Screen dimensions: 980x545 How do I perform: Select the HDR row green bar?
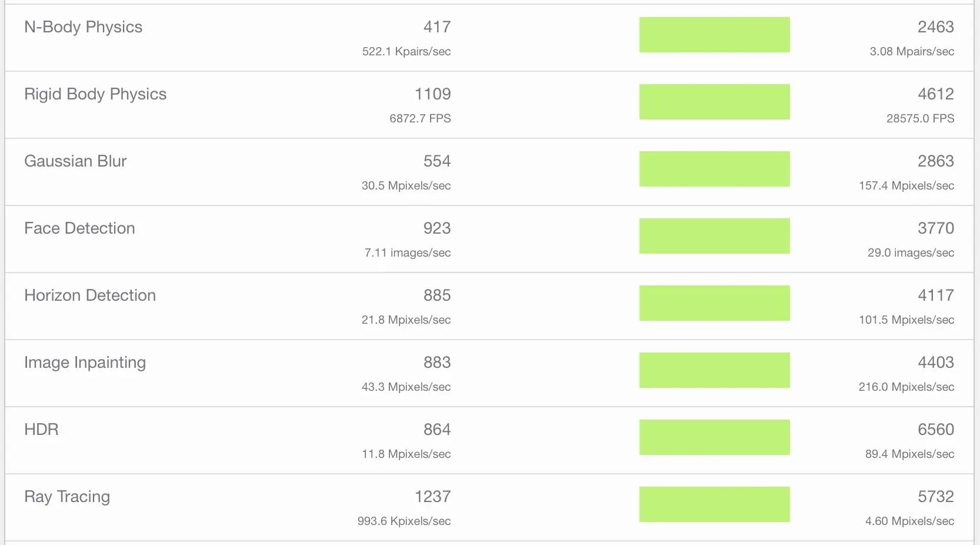(715, 437)
